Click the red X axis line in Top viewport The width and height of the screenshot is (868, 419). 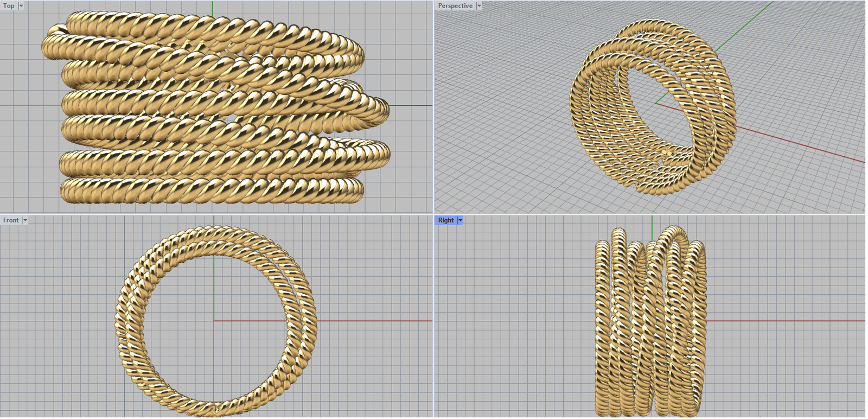pyautogui.click(x=412, y=105)
